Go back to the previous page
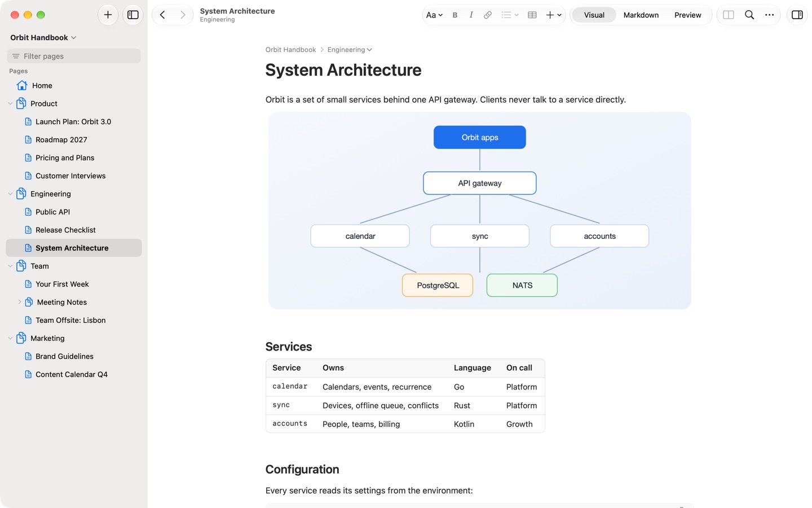Image resolution: width=812 pixels, height=508 pixels. 162,15
